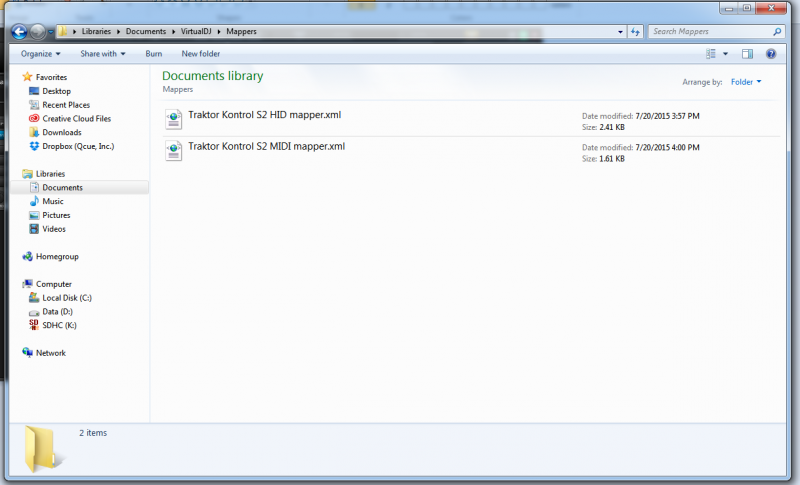
Task: Change your view icon button
Action: pos(711,54)
